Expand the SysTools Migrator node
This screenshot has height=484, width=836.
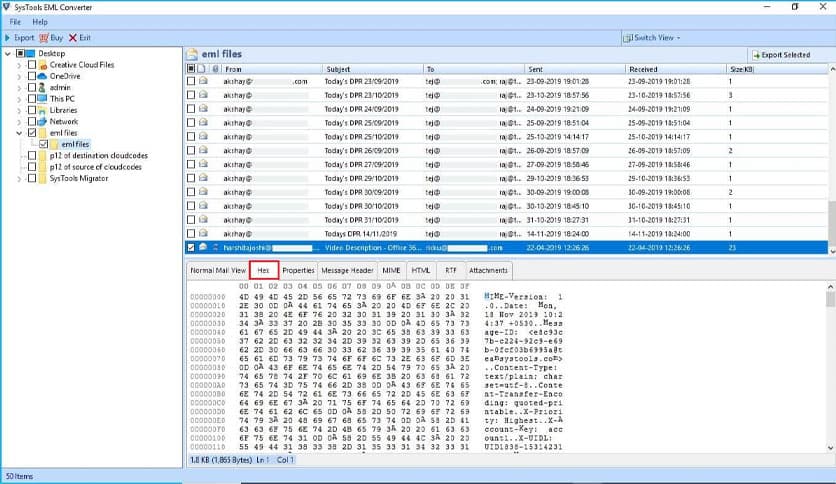19,179
